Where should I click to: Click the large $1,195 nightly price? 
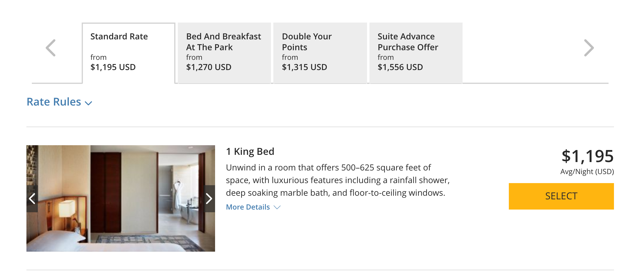click(588, 156)
